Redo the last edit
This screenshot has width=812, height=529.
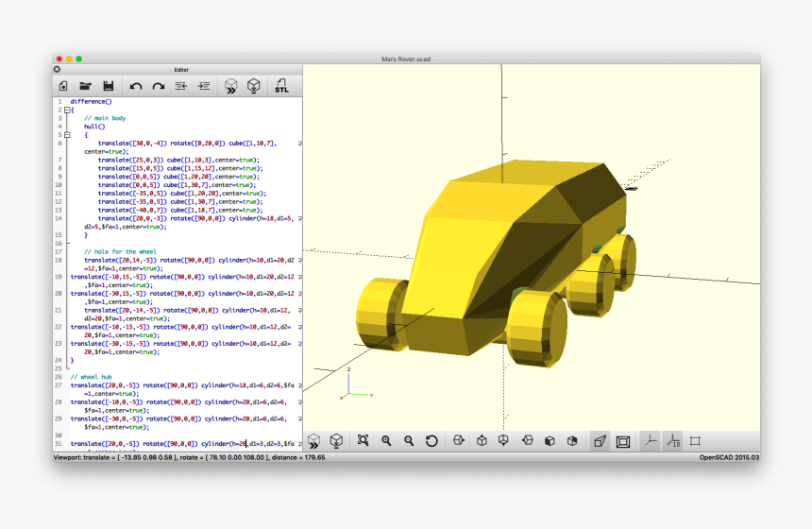[x=159, y=86]
